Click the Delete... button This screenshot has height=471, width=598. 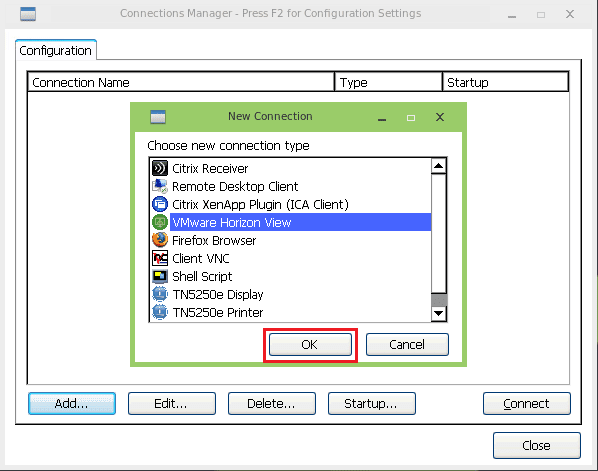point(272,403)
